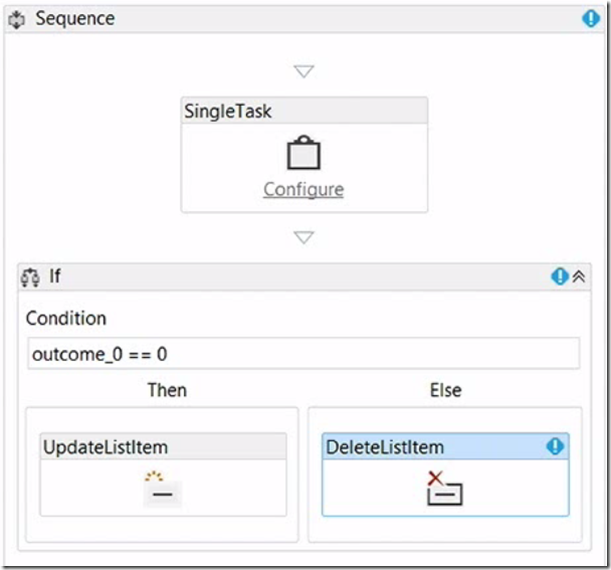Click the Then branch label
Viewport: 611px width, 570px height.
tap(167, 390)
